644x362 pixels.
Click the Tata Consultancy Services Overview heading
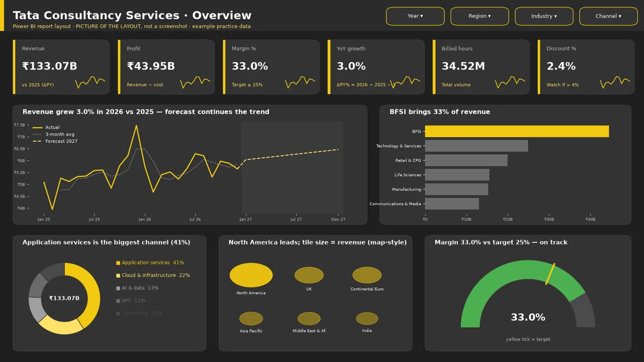(x=132, y=16)
